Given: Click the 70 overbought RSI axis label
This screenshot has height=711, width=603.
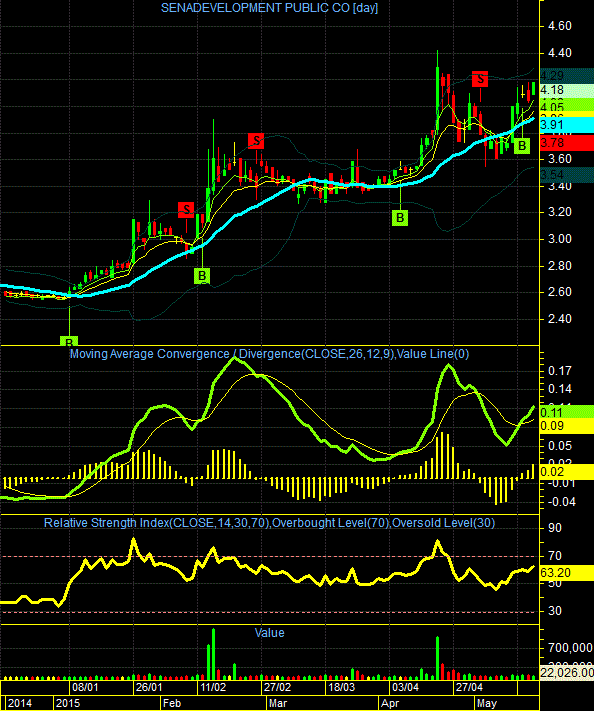Looking at the screenshot, I should pyautogui.click(x=555, y=556).
